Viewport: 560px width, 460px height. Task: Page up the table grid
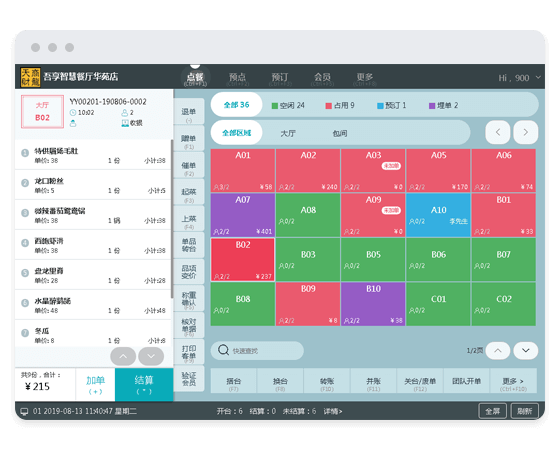point(498,350)
